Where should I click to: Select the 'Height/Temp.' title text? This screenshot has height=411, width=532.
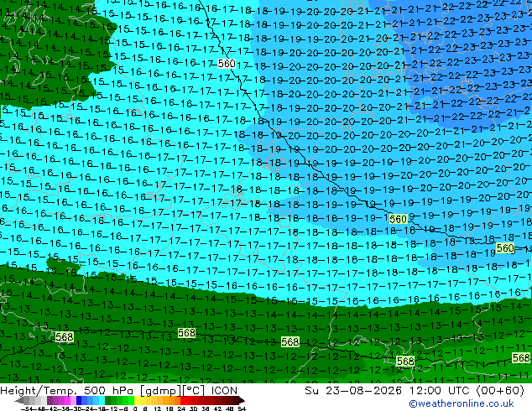pos(38,391)
